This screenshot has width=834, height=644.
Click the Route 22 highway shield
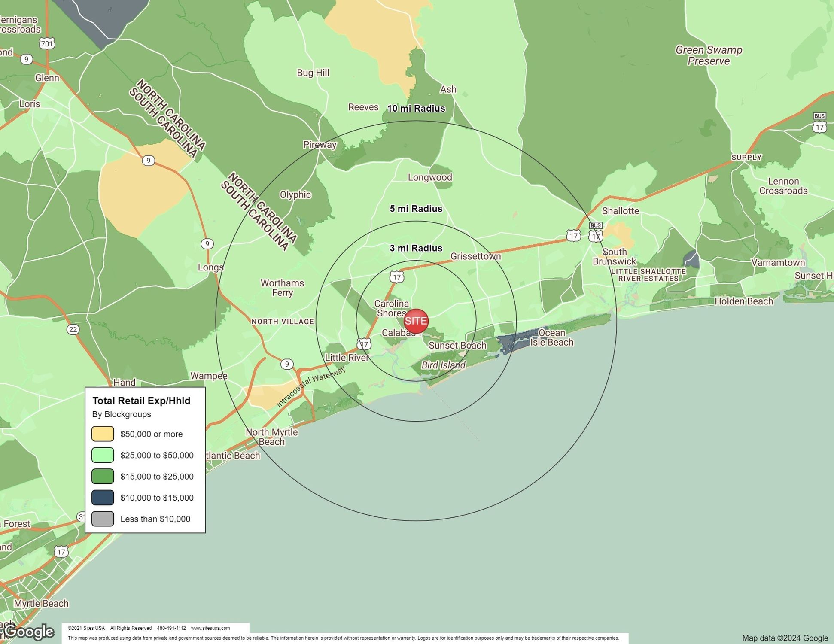tap(73, 329)
